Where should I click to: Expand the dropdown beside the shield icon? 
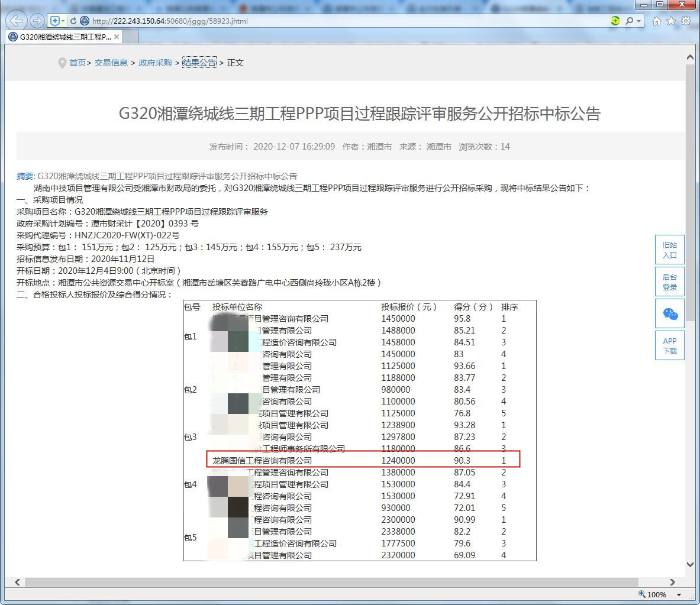[63, 21]
